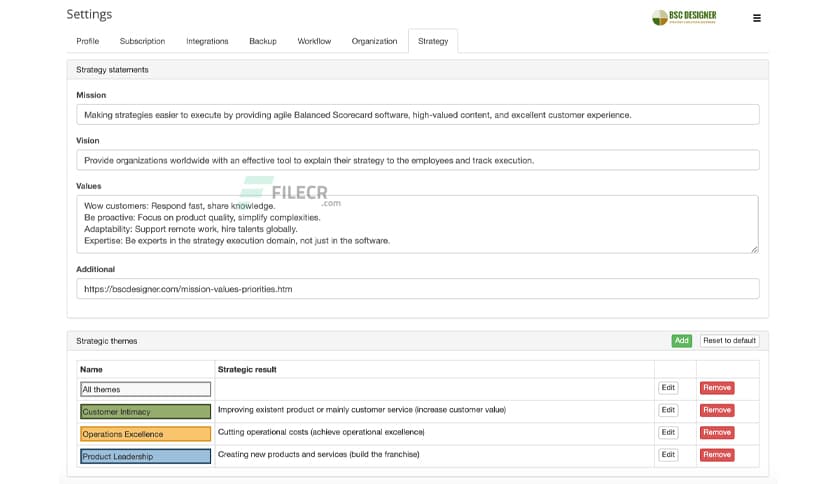Click the Additional URL input field
The image size is (836, 484).
[417, 289]
